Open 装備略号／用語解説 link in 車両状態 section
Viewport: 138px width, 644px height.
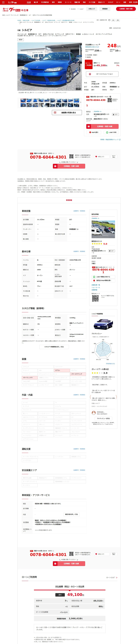(x=79, y=211)
